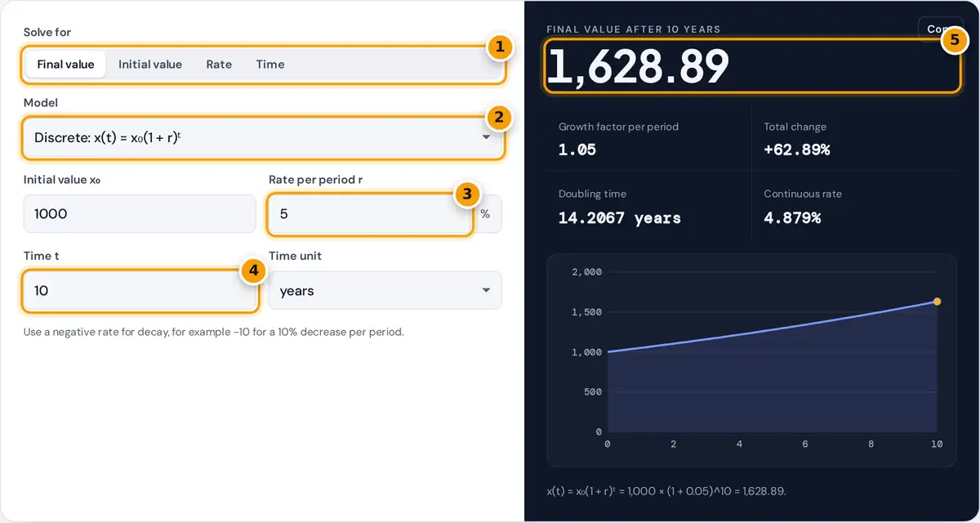Click the final value 1,628.89

pos(638,66)
